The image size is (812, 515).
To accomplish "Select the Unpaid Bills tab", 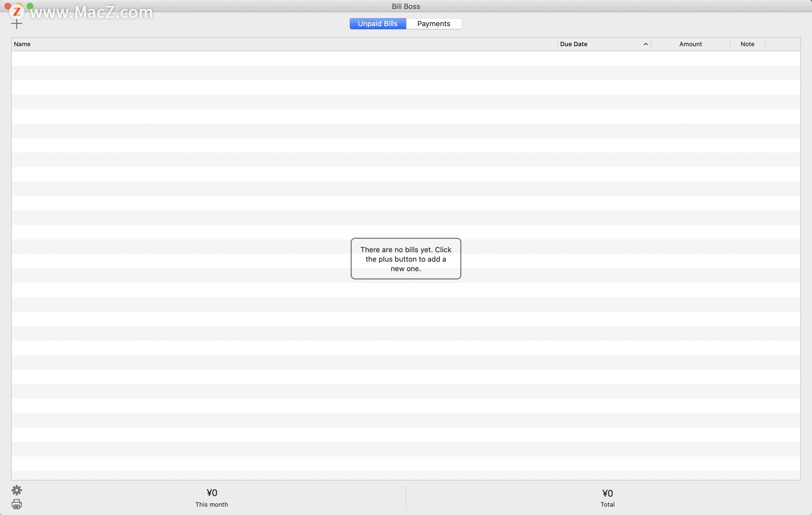I will [378, 24].
